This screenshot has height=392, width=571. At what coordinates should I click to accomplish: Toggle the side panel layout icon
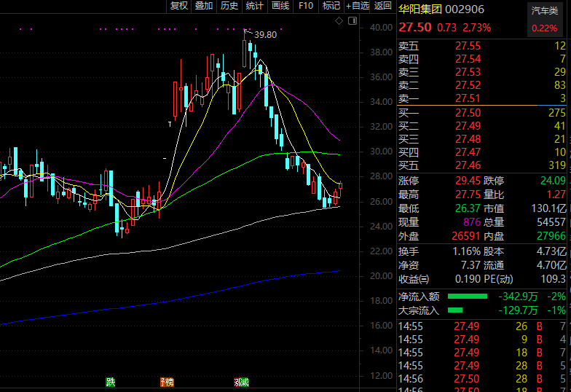click(x=353, y=21)
